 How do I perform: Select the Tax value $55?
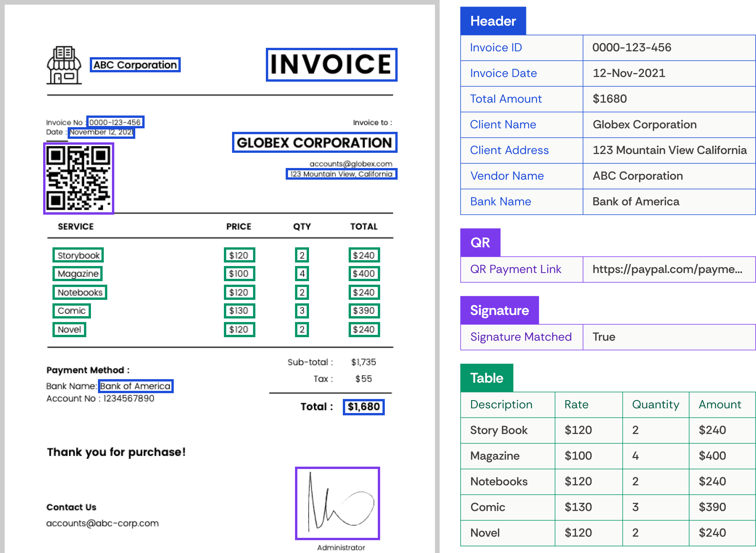pyautogui.click(x=363, y=379)
